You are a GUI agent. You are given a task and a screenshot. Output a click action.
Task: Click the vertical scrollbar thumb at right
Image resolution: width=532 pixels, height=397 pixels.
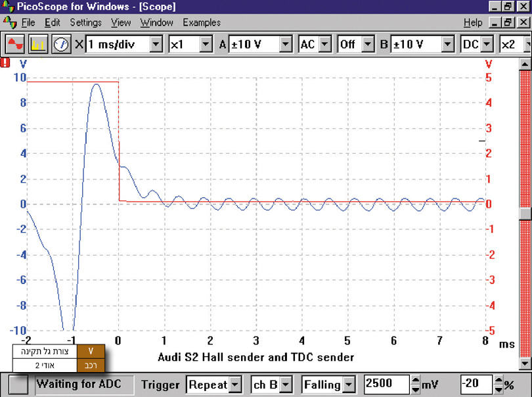click(524, 214)
